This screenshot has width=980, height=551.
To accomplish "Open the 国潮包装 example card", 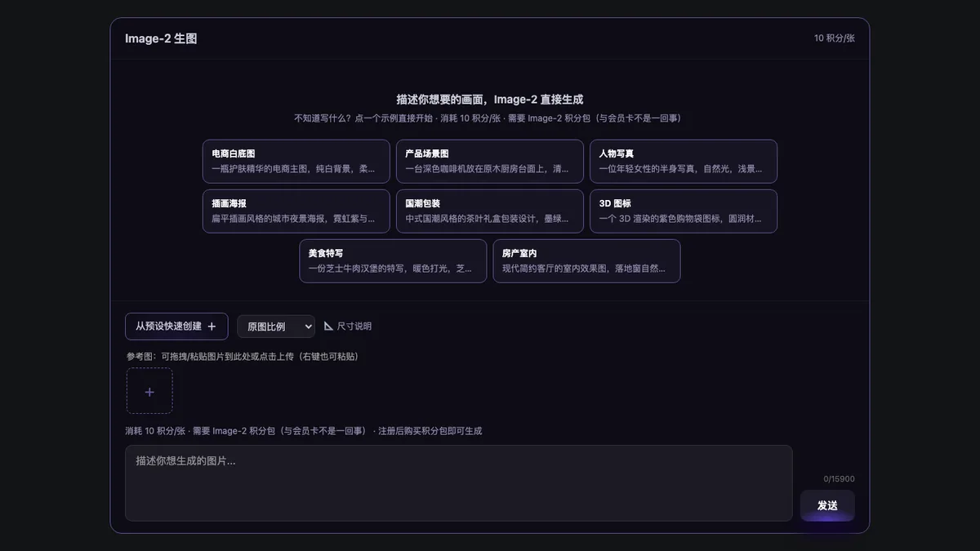I will 490,211.
